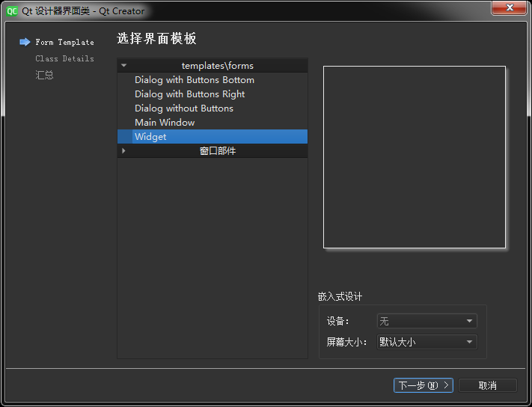
Task: Close the Qt Creator dialog window
Action: [509, 7]
